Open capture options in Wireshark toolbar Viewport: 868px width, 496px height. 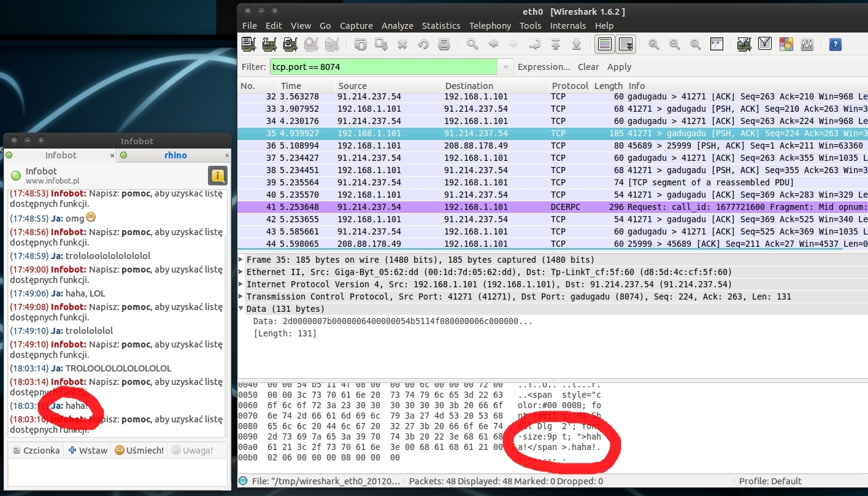[269, 44]
